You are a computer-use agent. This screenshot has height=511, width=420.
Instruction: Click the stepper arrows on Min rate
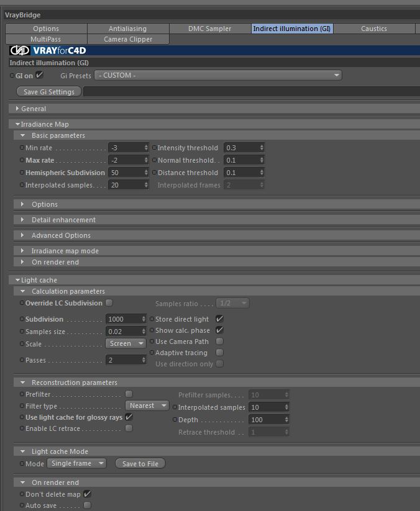coord(146,148)
